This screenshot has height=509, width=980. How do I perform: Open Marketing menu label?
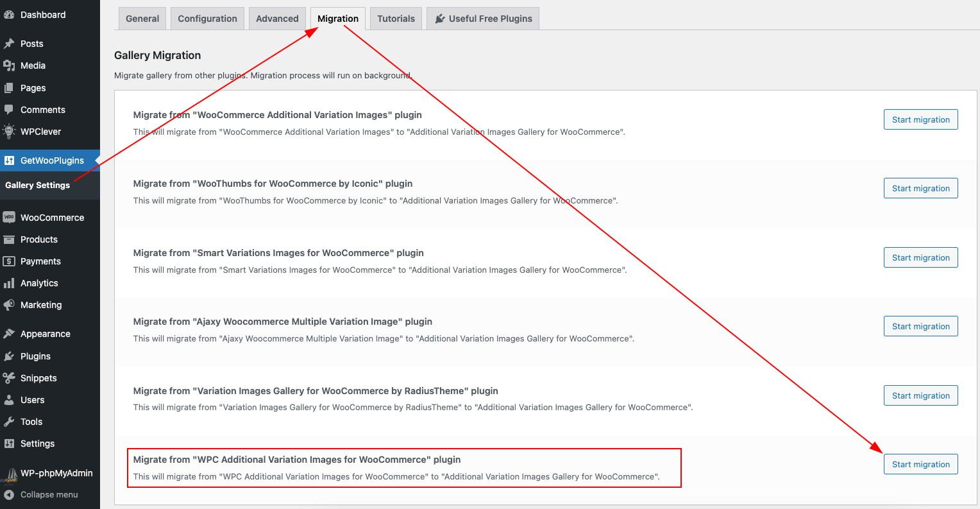click(41, 305)
